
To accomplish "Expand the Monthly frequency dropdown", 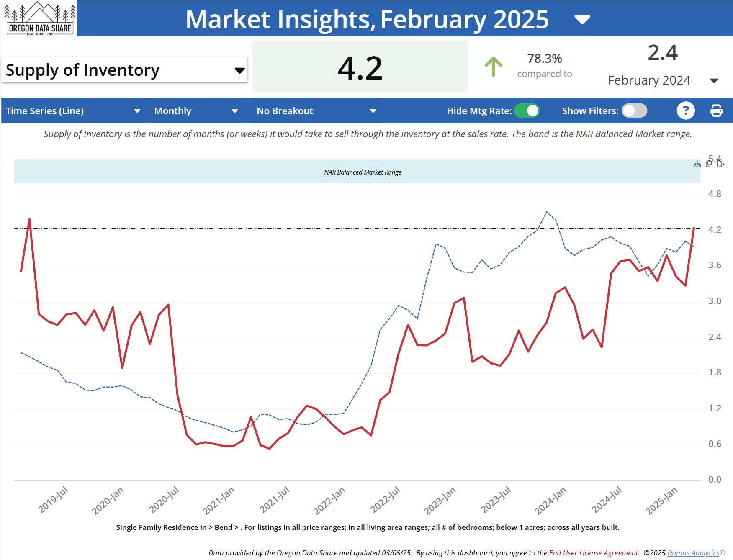I will tap(235, 110).
